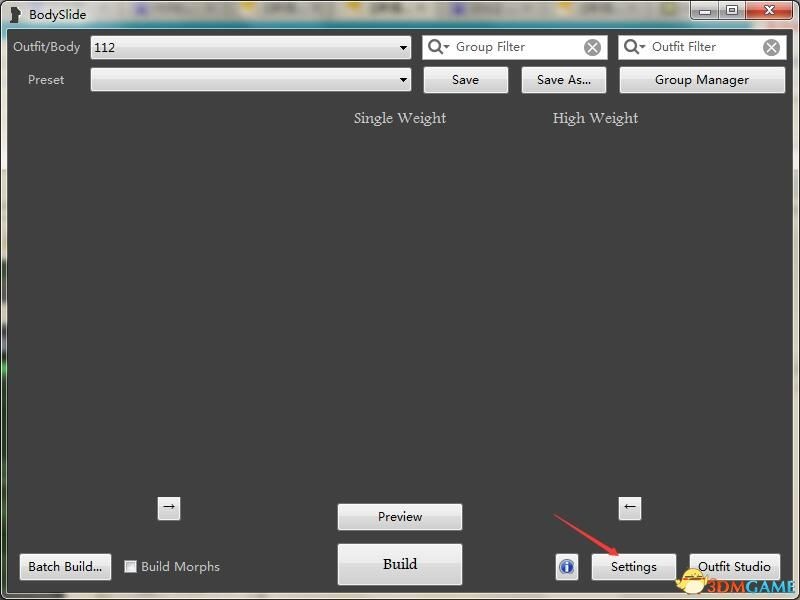The width and height of the screenshot is (800, 600).
Task: Open the Group Manager
Action: point(701,80)
